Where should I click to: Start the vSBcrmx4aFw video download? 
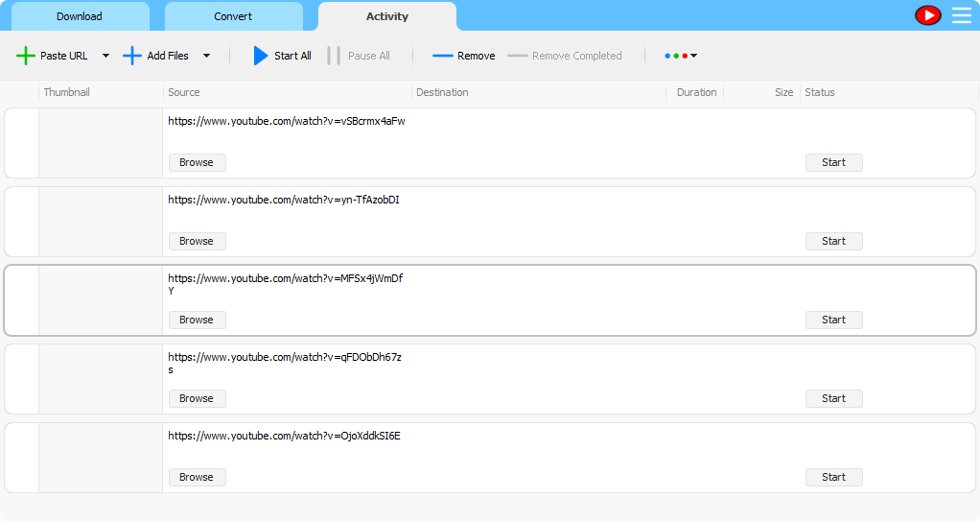tap(833, 162)
